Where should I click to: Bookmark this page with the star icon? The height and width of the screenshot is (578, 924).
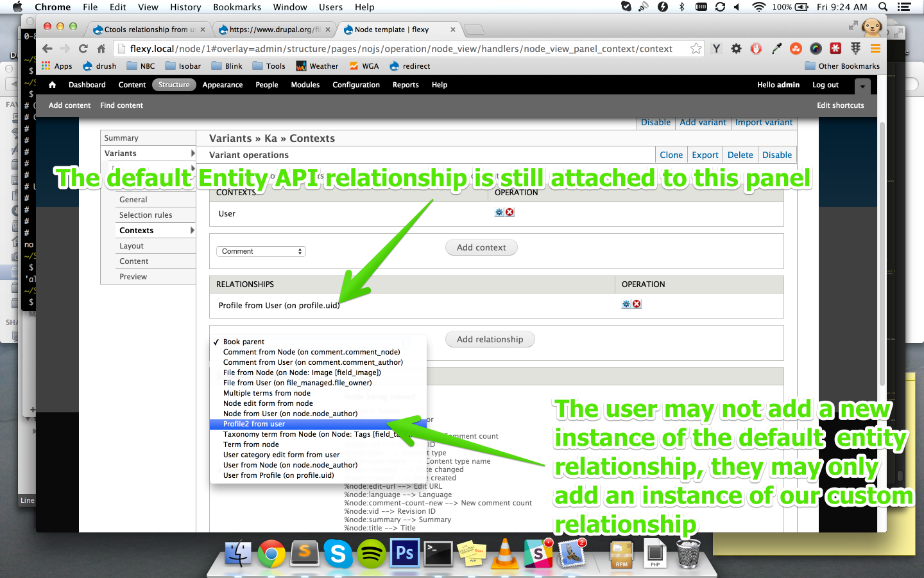(696, 49)
